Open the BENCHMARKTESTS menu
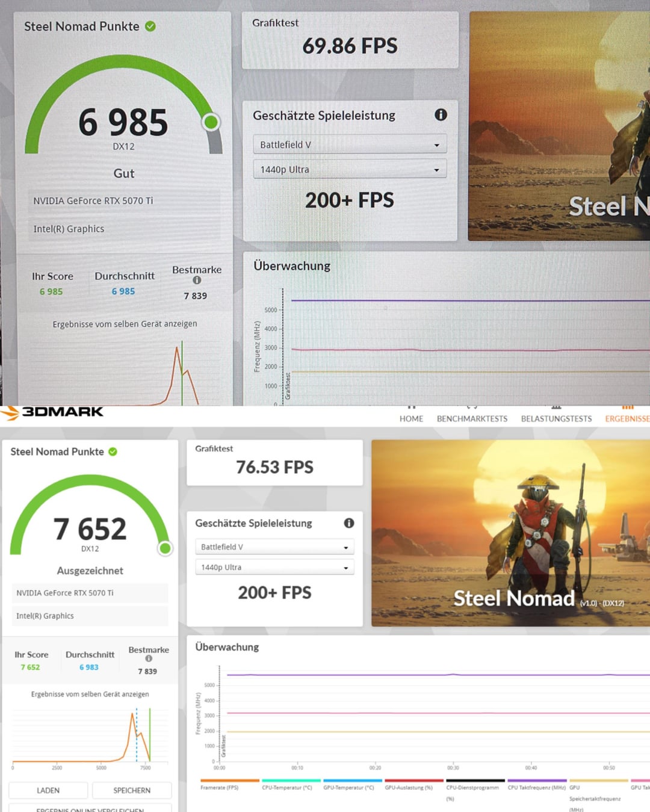Image resolution: width=650 pixels, height=812 pixels. [x=472, y=418]
